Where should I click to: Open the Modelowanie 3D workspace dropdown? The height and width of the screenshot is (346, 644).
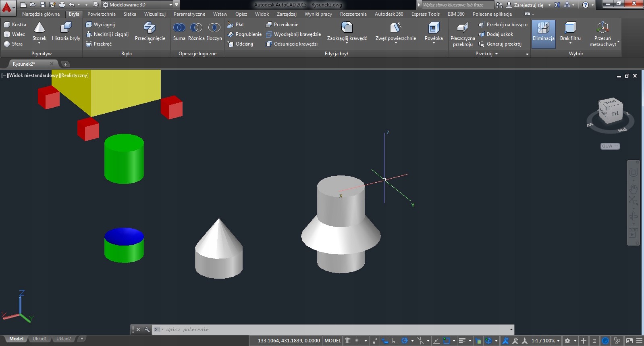coord(170,5)
